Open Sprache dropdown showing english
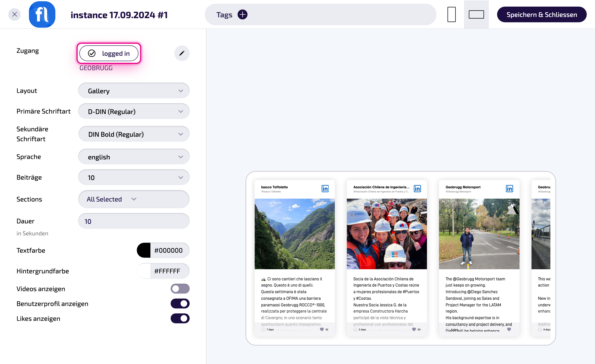 tap(134, 157)
